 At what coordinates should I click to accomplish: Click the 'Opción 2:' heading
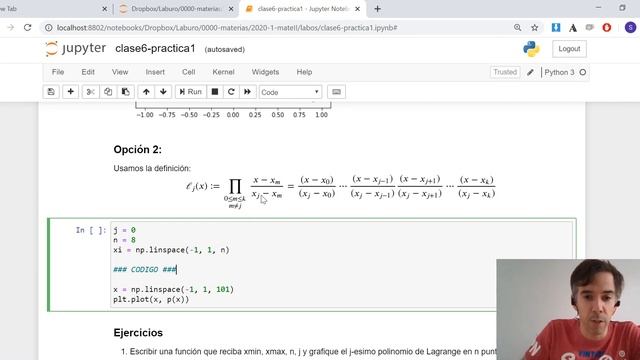point(138,150)
